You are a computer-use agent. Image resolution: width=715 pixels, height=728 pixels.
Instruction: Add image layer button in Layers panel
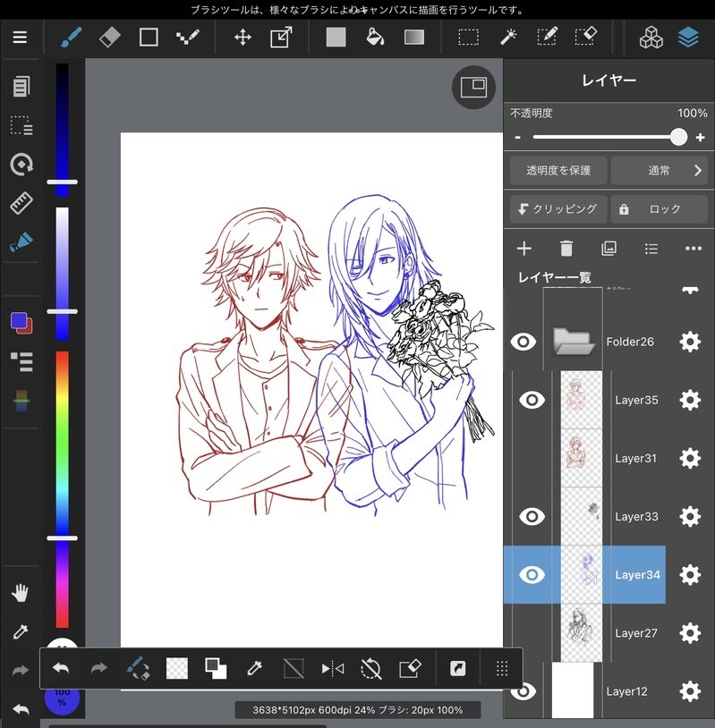[609, 249]
